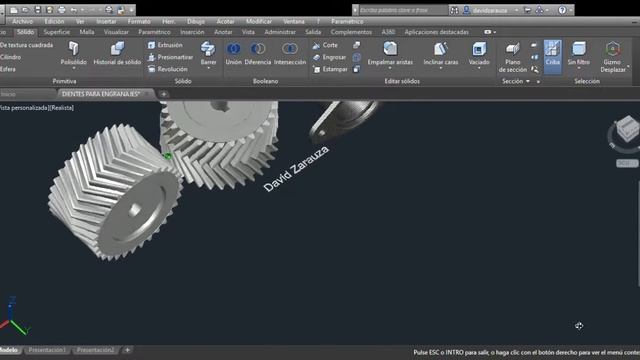
Task: Switch to Presentación1 layout tab
Action: (x=47, y=350)
